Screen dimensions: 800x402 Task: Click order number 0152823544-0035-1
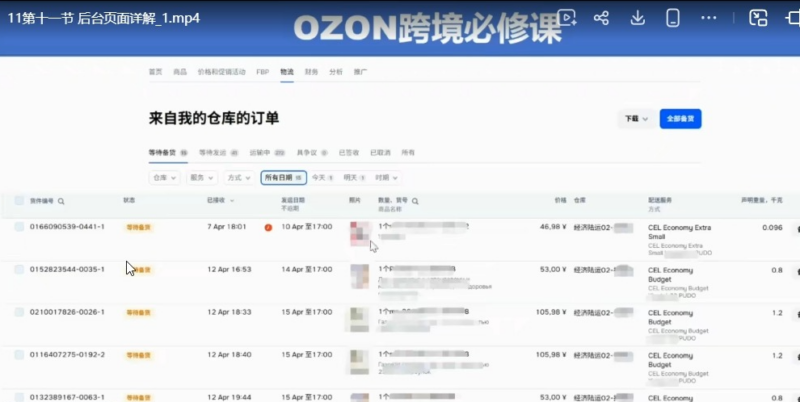point(67,269)
